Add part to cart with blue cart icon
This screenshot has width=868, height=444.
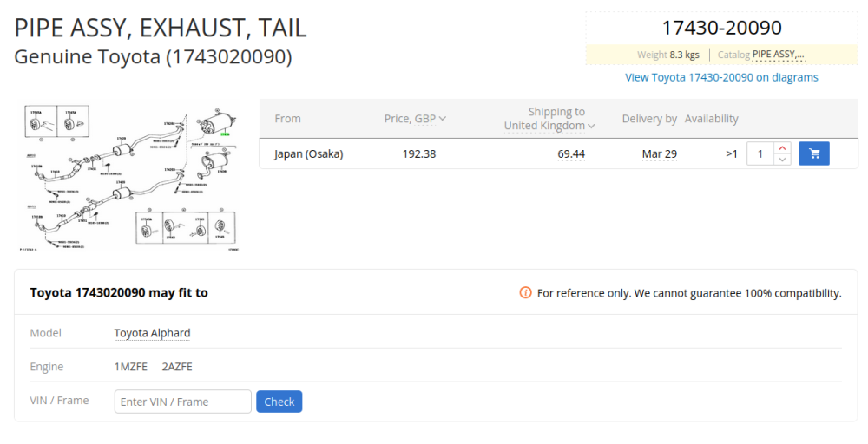coord(814,153)
